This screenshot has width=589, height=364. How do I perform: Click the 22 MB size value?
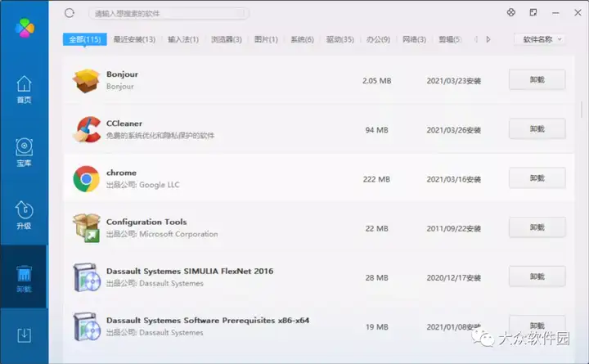tap(377, 228)
